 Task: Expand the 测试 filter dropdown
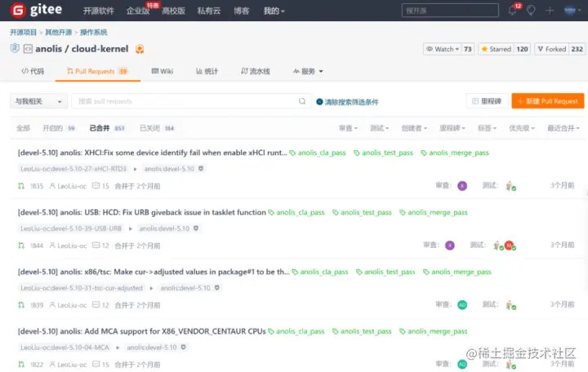(379, 128)
